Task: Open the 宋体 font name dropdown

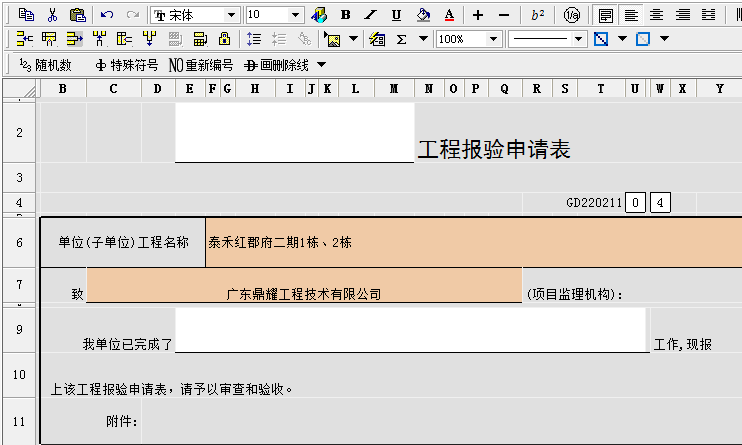Action: point(232,15)
